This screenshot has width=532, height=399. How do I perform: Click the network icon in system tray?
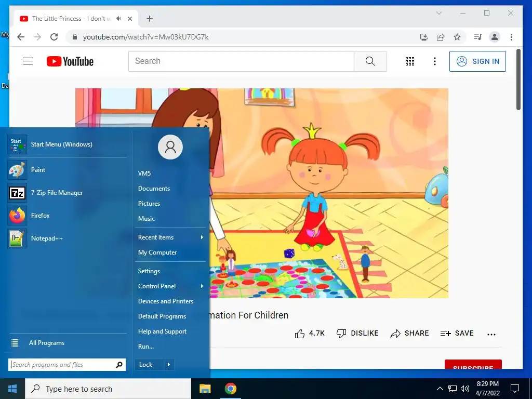point(453,389)
